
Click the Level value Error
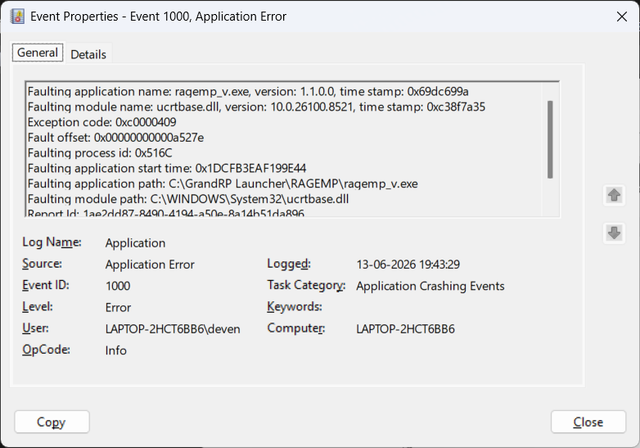point(118,308)
